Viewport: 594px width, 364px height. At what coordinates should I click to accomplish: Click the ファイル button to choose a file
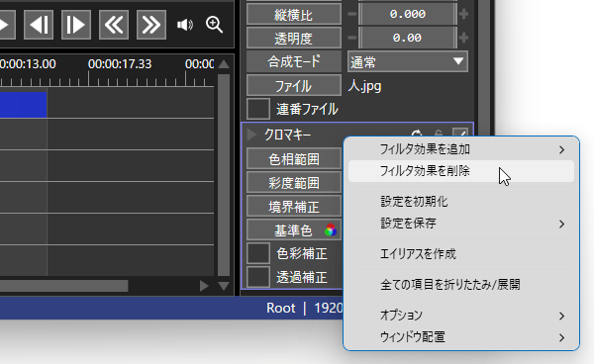click(294, 85)
